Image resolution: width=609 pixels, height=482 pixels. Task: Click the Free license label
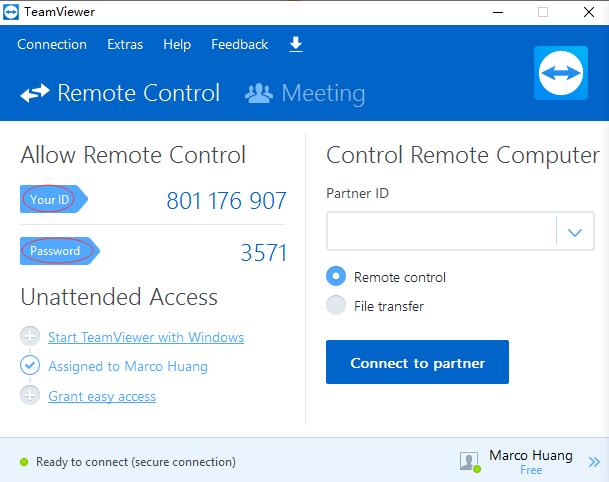(x=531, y=470)
